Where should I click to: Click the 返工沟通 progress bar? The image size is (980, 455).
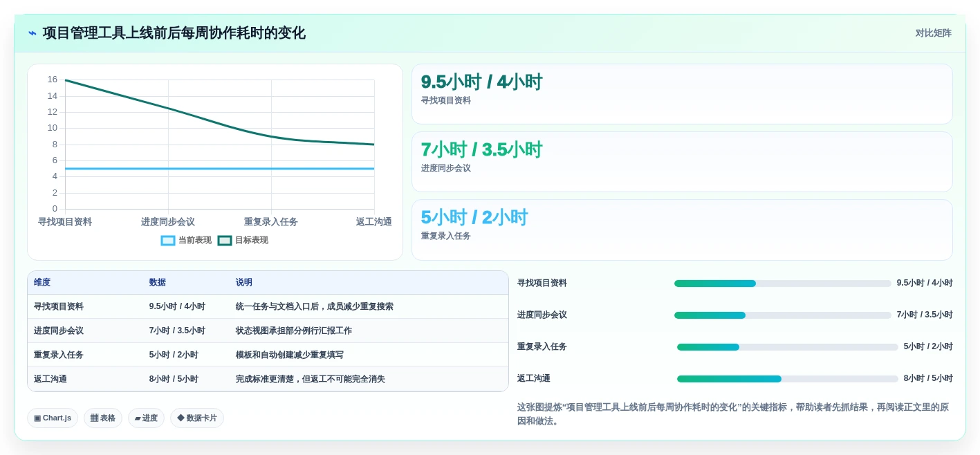787,379
